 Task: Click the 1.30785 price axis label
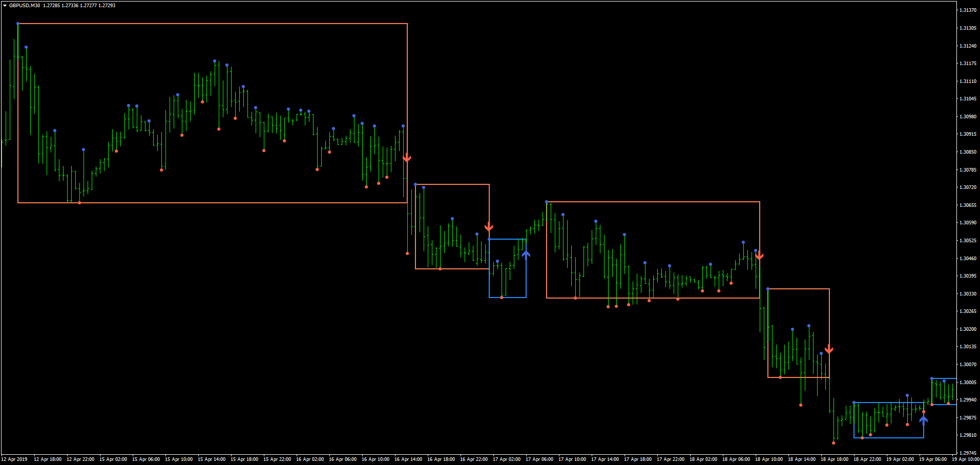[968, 170]
